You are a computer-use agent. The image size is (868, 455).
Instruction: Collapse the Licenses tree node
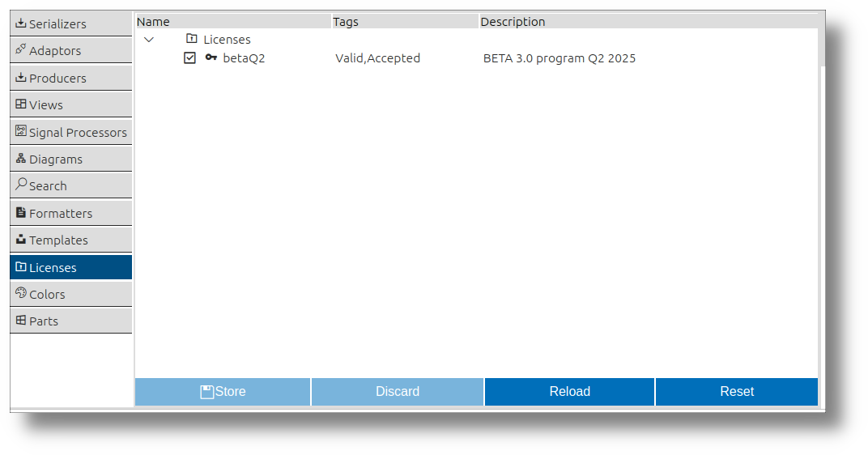click(148, 40)
